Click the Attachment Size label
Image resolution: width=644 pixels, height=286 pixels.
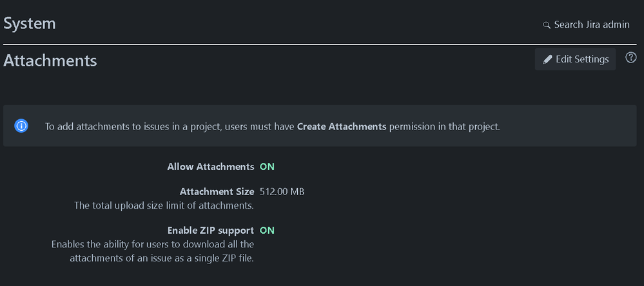[x=217, y=191]
